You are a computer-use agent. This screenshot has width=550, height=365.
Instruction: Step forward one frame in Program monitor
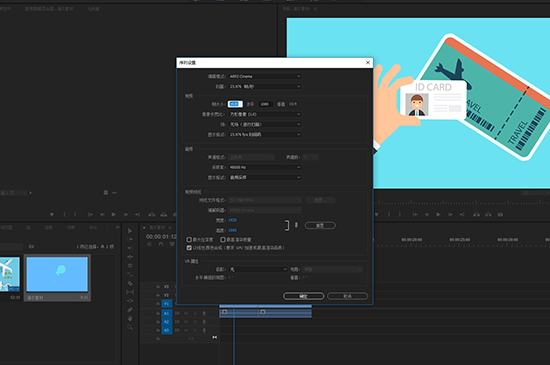click(x=450, y=214)
